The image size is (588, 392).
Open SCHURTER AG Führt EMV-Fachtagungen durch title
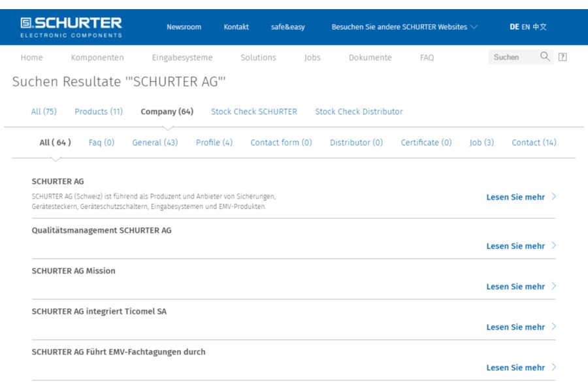(118, 352)
